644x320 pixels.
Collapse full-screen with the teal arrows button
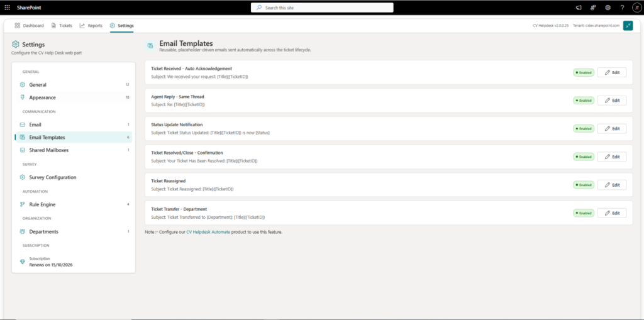(x=628, y=26)
